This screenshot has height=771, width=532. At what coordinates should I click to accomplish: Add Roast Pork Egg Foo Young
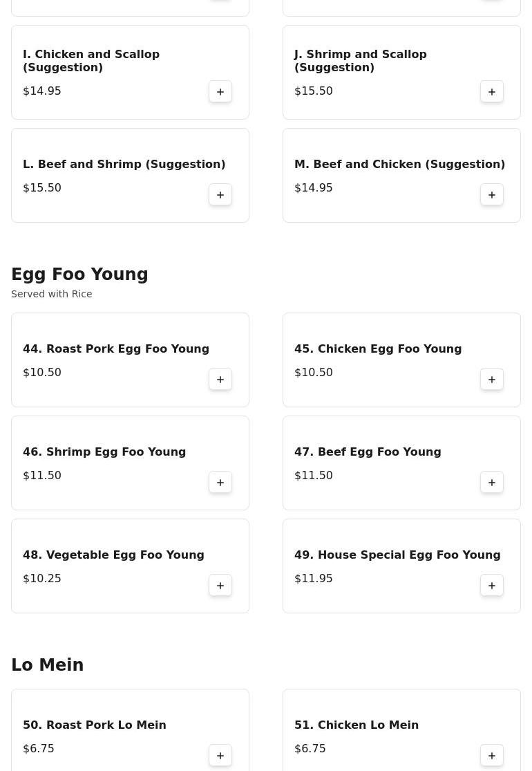click(x=220, y=380)
